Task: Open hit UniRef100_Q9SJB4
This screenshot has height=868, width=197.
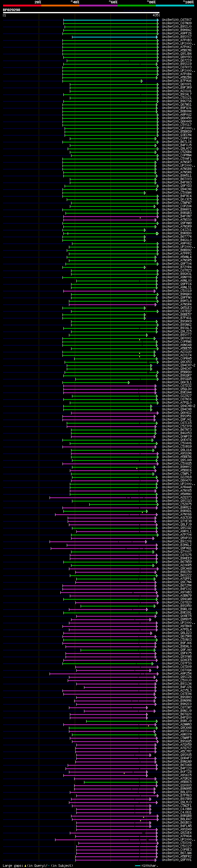Action: [x=176, y=54]
